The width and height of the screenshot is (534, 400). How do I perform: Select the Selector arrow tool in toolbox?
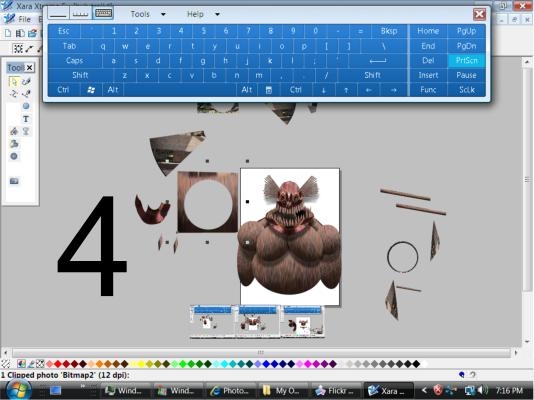[14, 82]
